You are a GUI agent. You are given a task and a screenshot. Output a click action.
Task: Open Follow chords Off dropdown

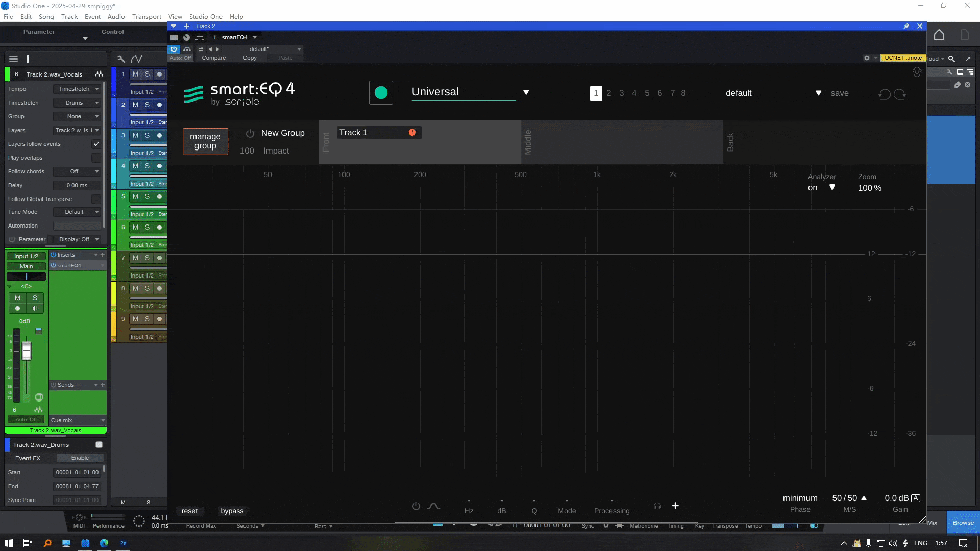pyautogui.click(x=77, y=171)
